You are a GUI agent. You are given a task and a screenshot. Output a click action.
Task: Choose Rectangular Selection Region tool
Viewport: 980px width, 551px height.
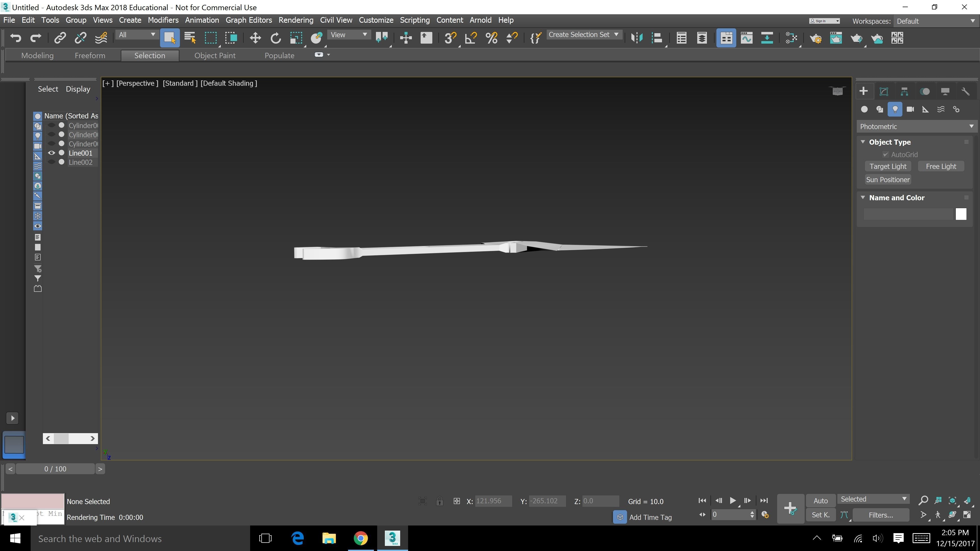tap(210, 38)
